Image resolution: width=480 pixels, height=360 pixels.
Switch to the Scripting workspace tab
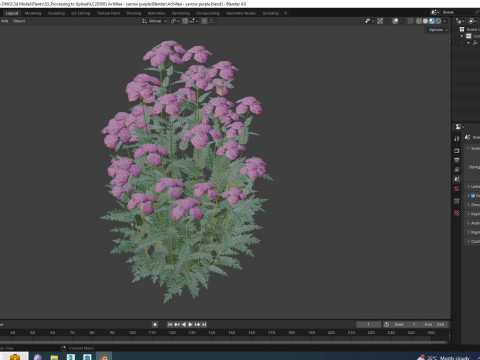tap(270, 13)
